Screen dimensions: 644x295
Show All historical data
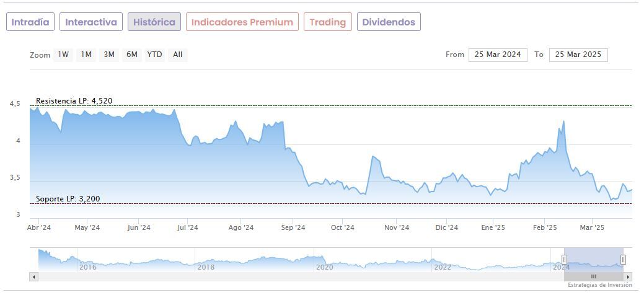point(178,55)
